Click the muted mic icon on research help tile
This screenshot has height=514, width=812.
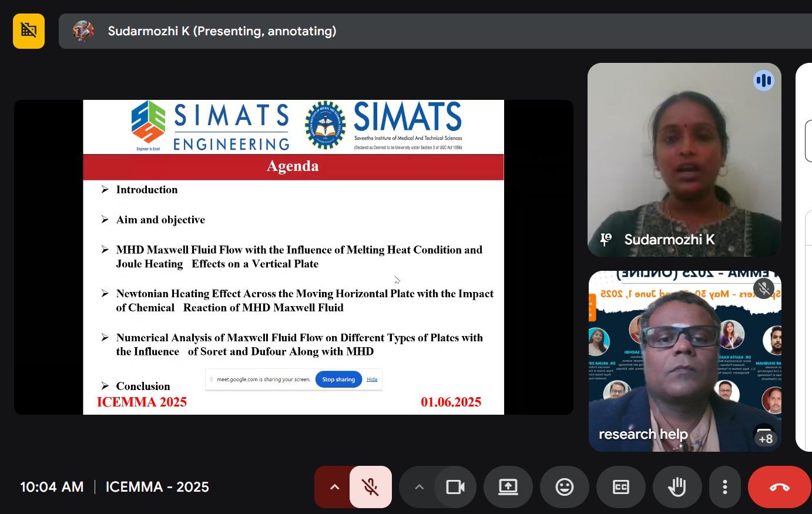pos(764,288)
